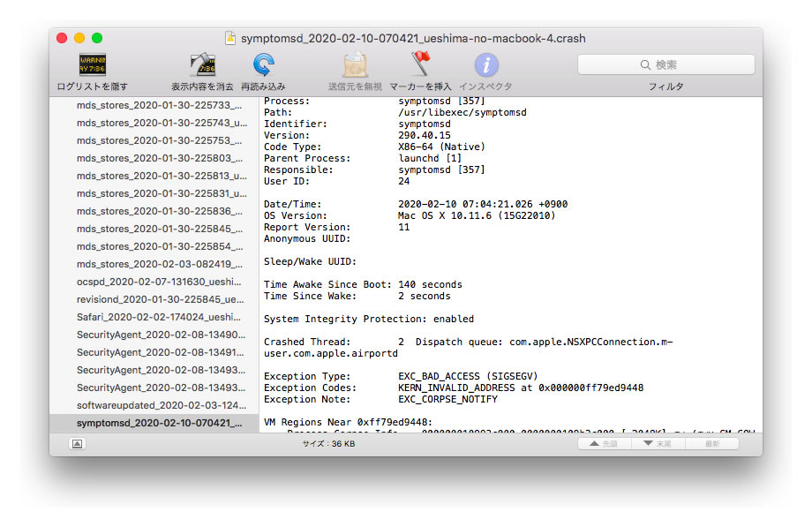
Task: Open the Inspector info icon
Action: pyautogui.click(x=486, y=65)
